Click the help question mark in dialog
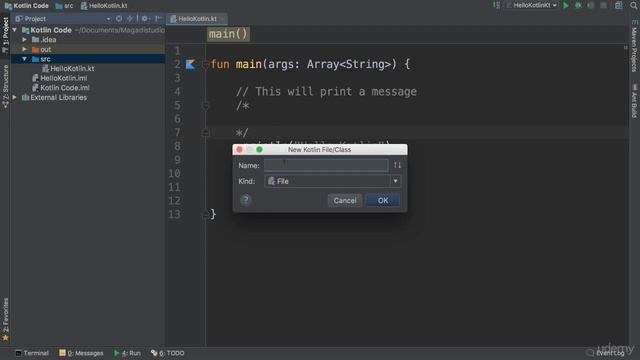Screen dimensions: 640x360 pyautogui.click(x=245, y=200)
